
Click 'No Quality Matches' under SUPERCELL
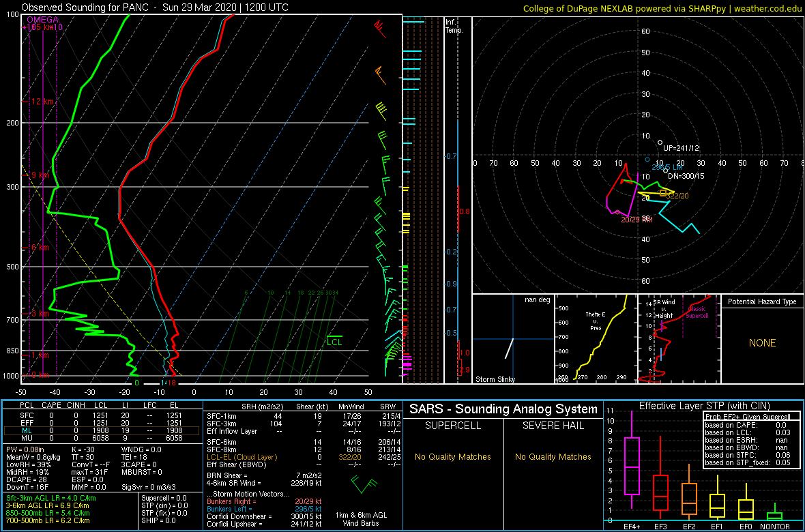click(452, 456)
